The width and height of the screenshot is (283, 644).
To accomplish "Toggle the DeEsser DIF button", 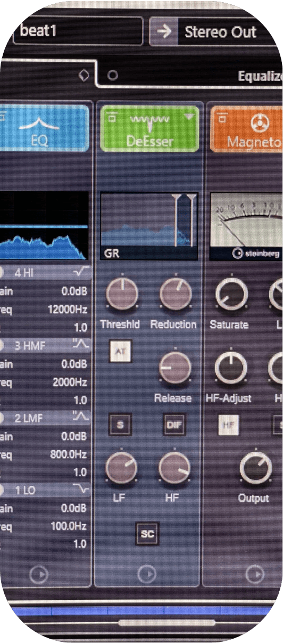I will click(x=174, y=425).
